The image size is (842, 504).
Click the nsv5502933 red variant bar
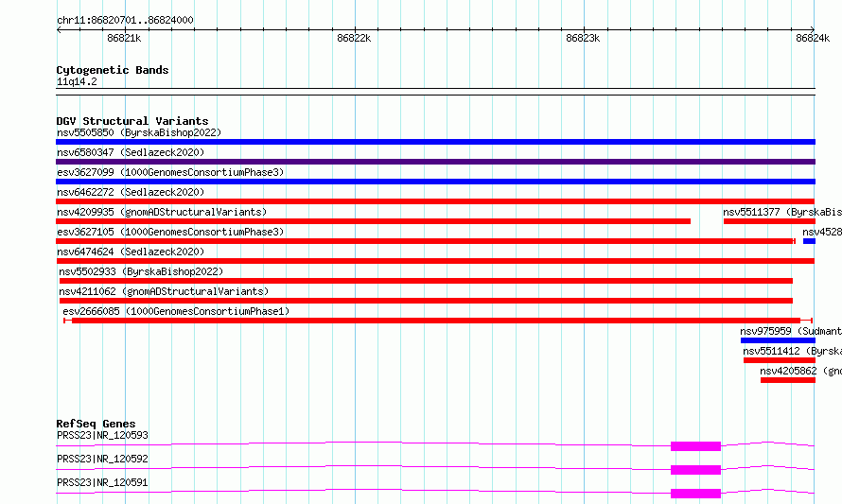tap(426, 281)
